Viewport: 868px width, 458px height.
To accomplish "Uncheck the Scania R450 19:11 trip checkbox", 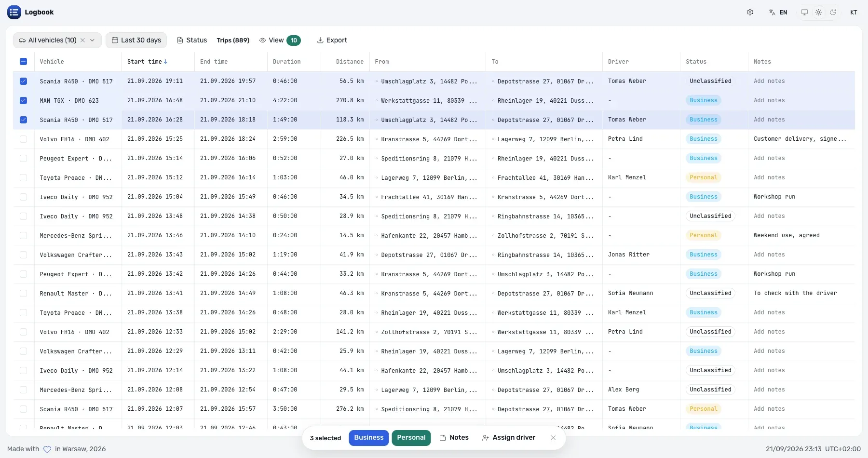I will 24,81.
